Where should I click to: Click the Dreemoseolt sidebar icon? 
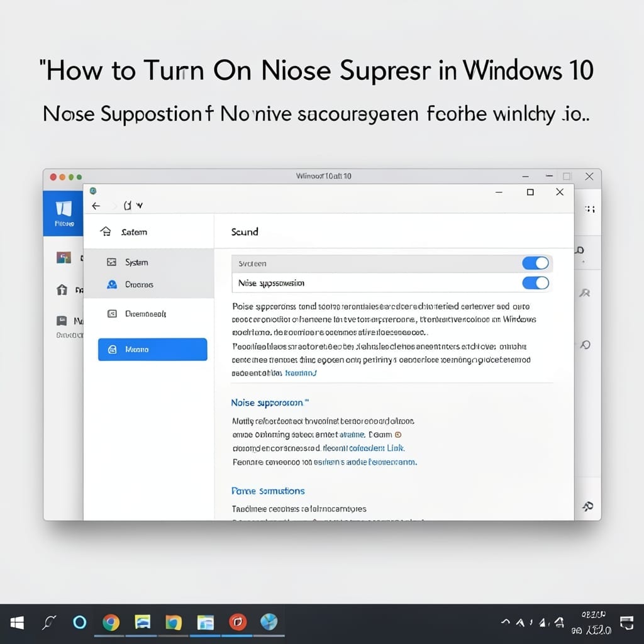(x=112, y=314)
